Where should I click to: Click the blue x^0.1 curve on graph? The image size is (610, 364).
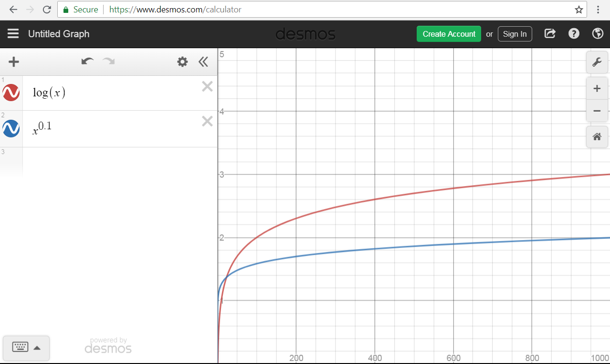pos(375,249)
